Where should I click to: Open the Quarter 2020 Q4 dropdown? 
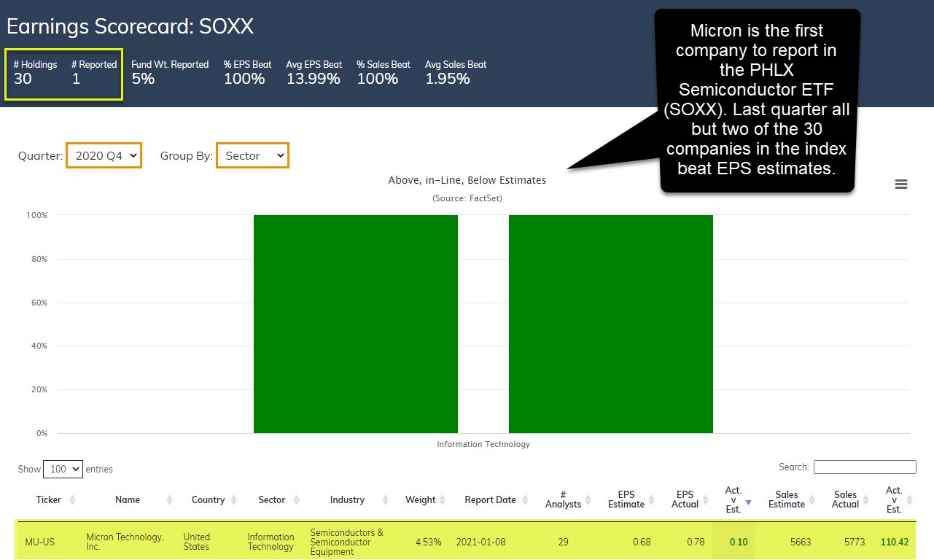[x=104, y=155]
